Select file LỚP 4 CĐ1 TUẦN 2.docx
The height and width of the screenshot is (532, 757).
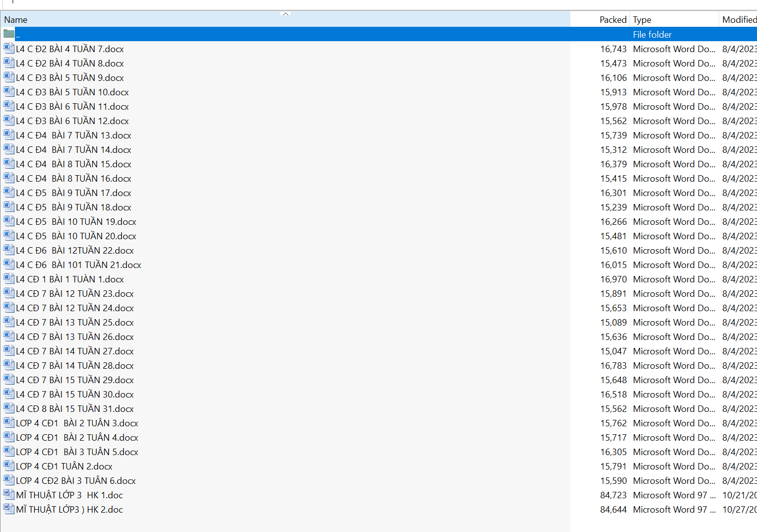[x=64, y=466]
